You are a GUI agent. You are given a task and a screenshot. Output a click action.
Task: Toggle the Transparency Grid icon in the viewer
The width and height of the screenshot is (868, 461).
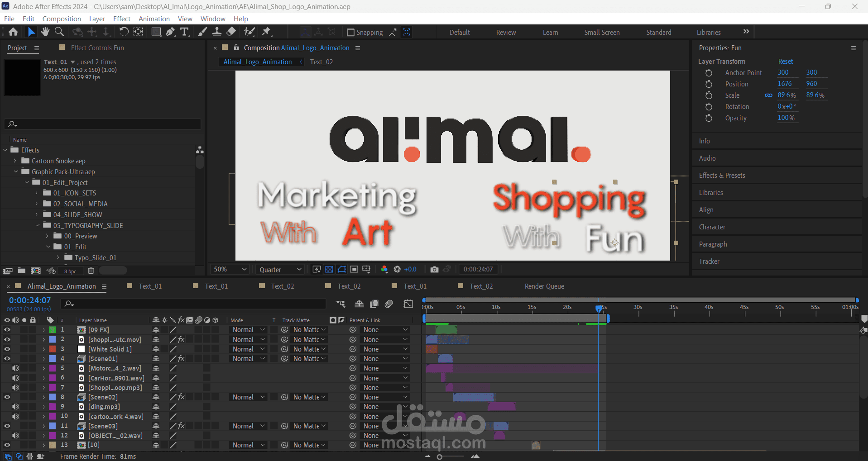tap(329, 269)
